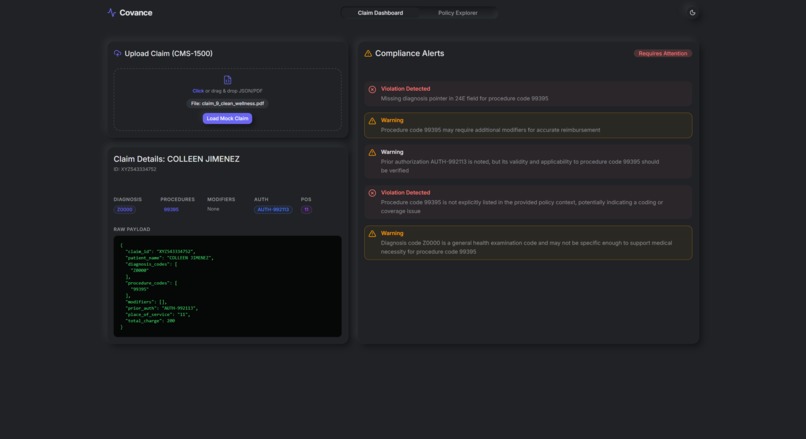Open the additional modifiers reimbursement warning card
The image size is (806, 439).
[528, 125]
